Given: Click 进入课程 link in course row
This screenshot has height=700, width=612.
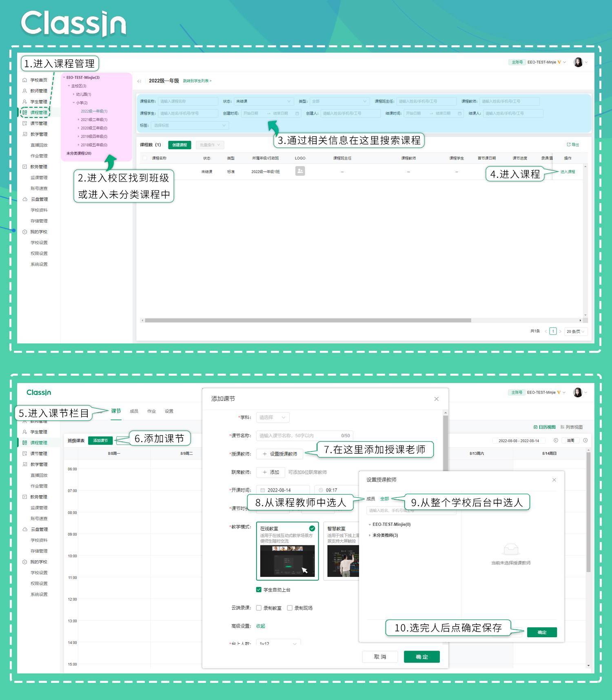Looking at the screenshot, I should click(x=568, y=172).
